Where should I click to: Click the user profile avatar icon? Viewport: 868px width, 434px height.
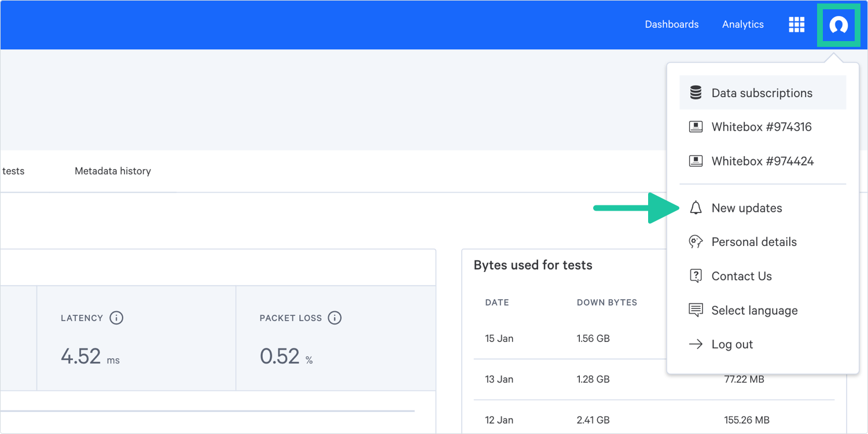coord(838,25)
